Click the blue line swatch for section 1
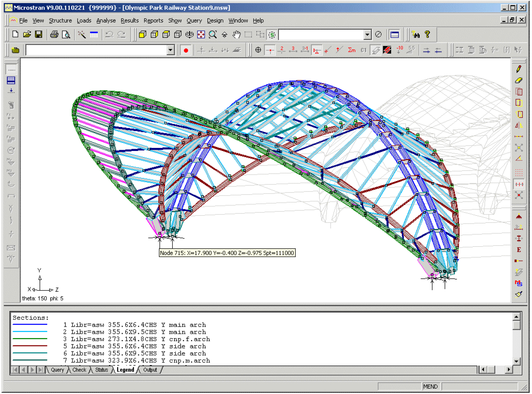This screenshot has height=394, width=532. coord(30,324)
